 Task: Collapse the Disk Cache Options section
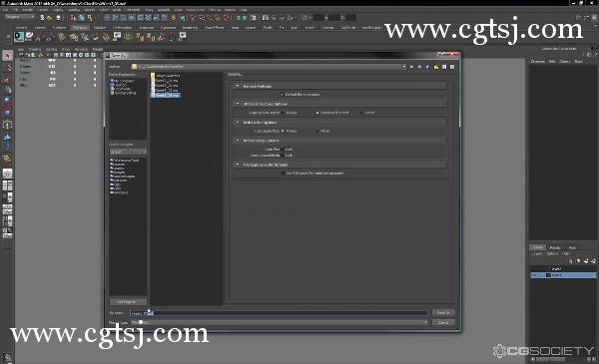tap(238, 122)
